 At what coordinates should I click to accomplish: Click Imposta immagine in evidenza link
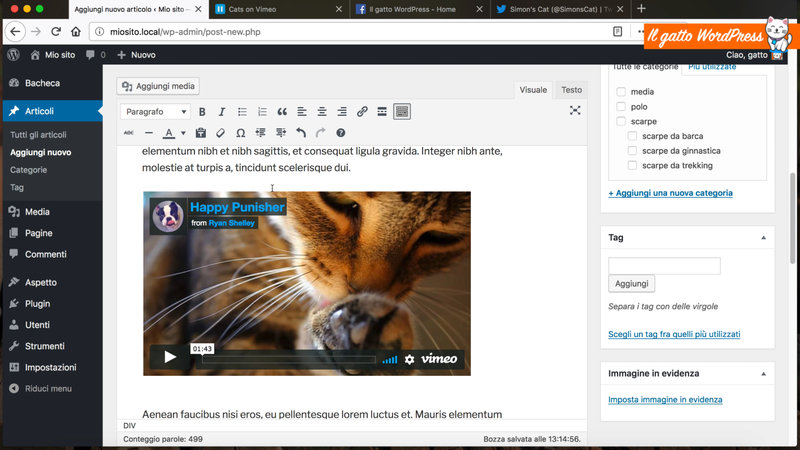665,399
